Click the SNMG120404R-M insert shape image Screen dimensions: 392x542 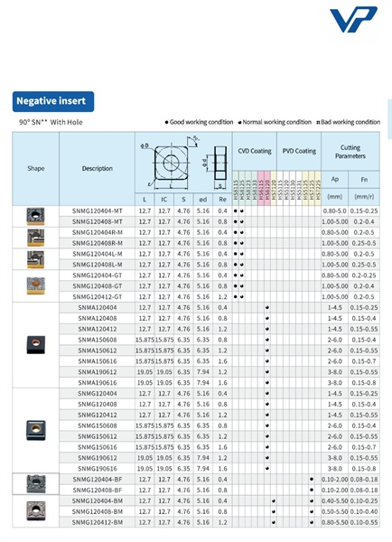pyautogui.click(x=35, y=238)
